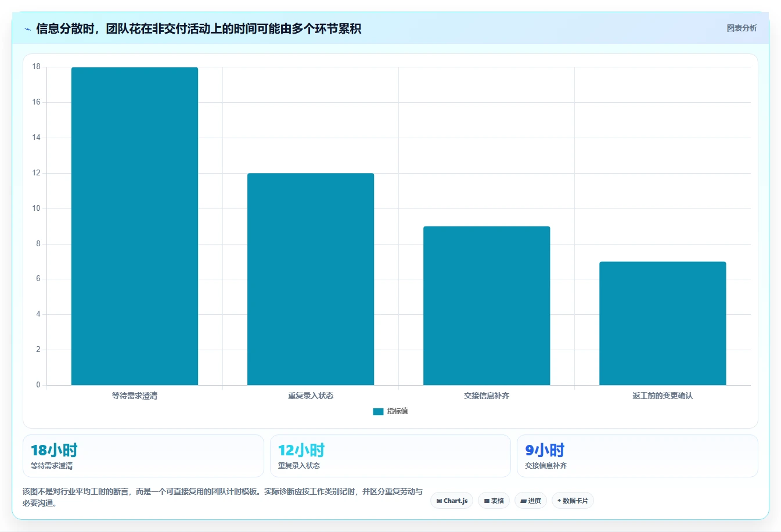Click the 指标值 legend text

[398, 411]
